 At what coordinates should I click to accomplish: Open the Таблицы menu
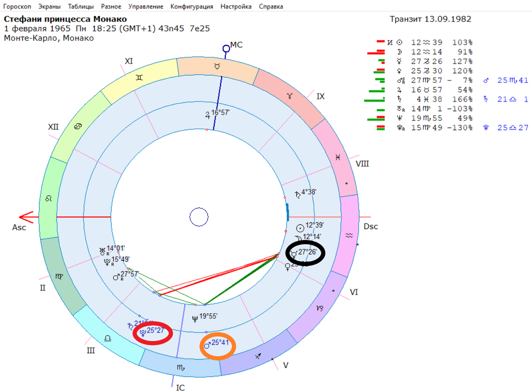click(81, 7)
